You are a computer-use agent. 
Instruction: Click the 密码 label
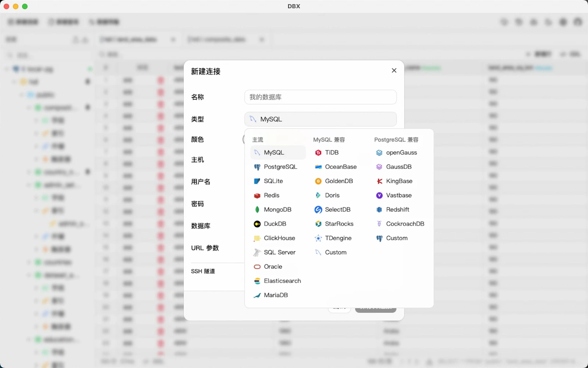197,204
